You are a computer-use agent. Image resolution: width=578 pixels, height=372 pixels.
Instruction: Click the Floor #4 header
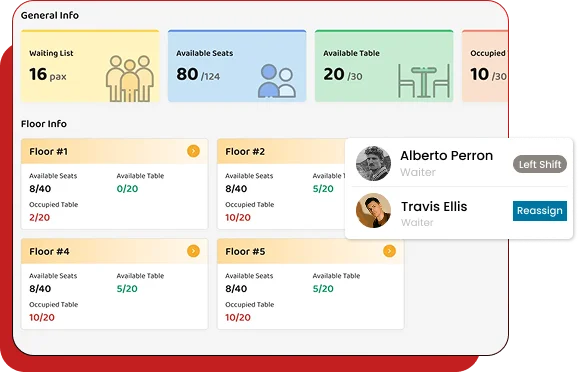click(114, 251)
